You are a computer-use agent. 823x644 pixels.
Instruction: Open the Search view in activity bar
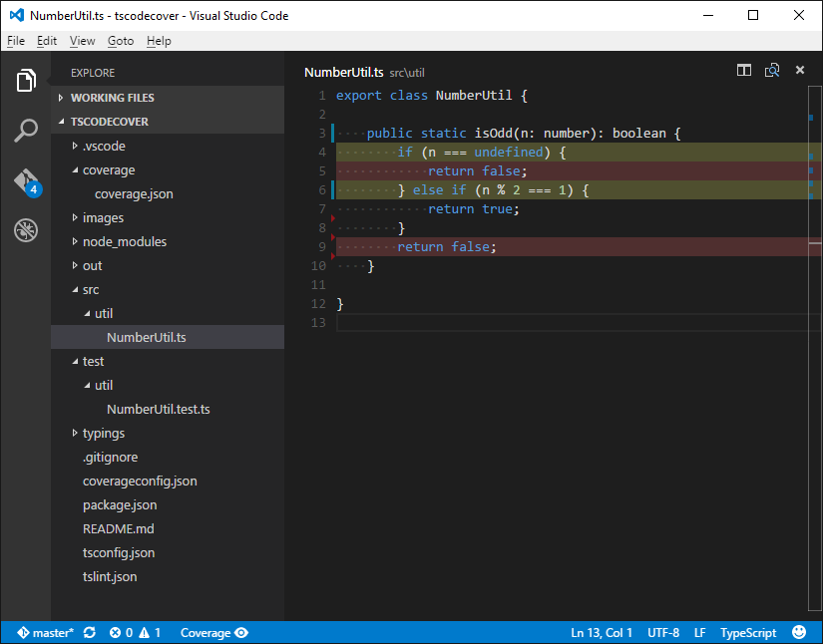point(26,130)
